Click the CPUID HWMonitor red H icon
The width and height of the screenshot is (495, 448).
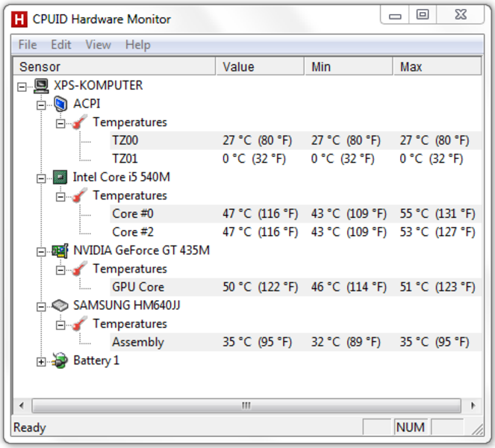coord(19,19)
